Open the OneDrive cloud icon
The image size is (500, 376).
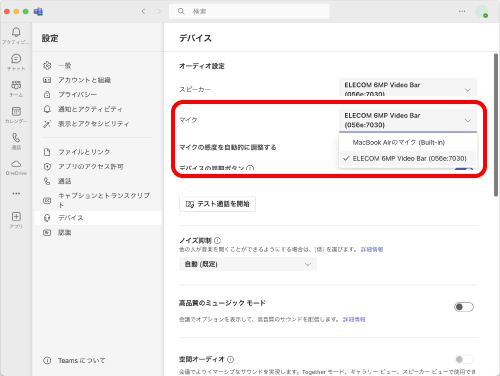point(16,164)
